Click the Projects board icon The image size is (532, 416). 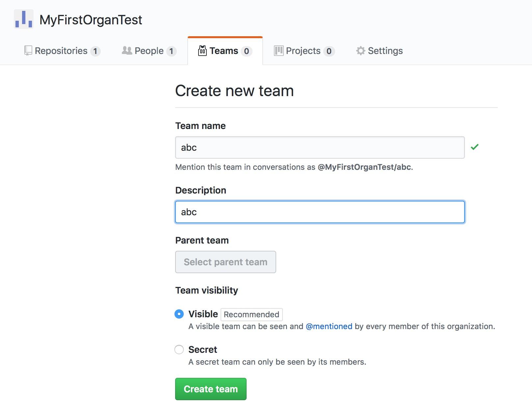(279, 51)
